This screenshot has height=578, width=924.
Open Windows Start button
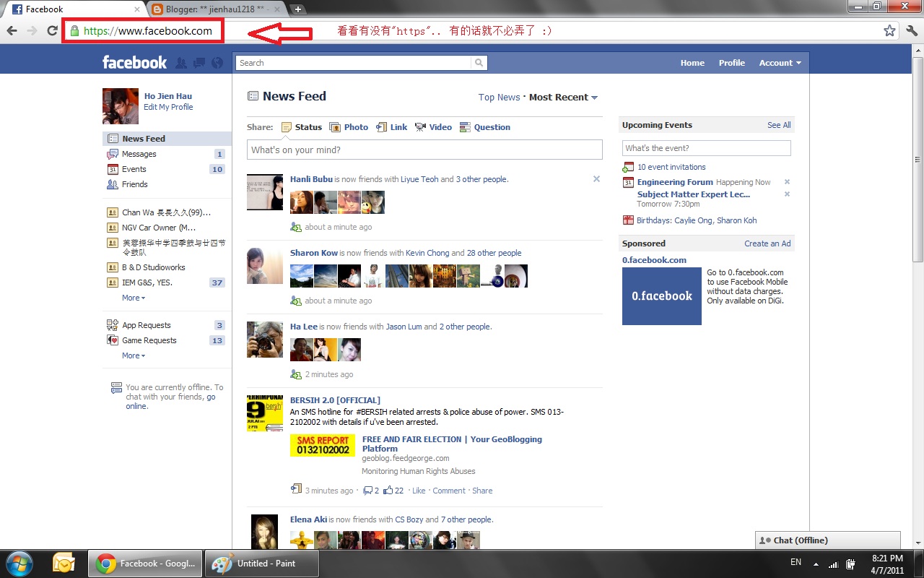(20, 563)
